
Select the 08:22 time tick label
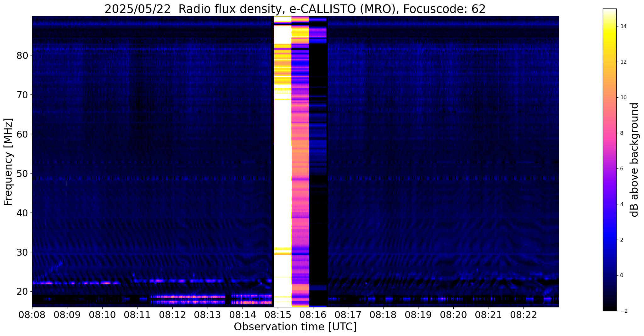(x=524, y=315)
